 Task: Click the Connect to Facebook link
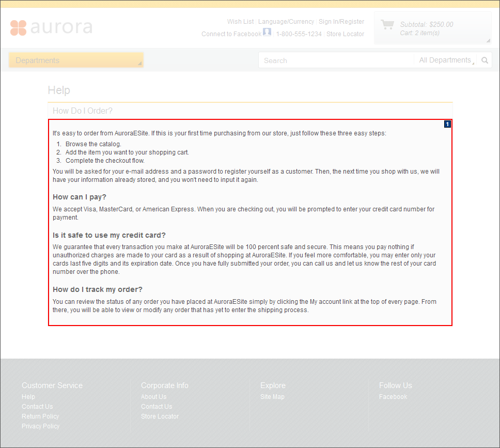pos(231,34)
